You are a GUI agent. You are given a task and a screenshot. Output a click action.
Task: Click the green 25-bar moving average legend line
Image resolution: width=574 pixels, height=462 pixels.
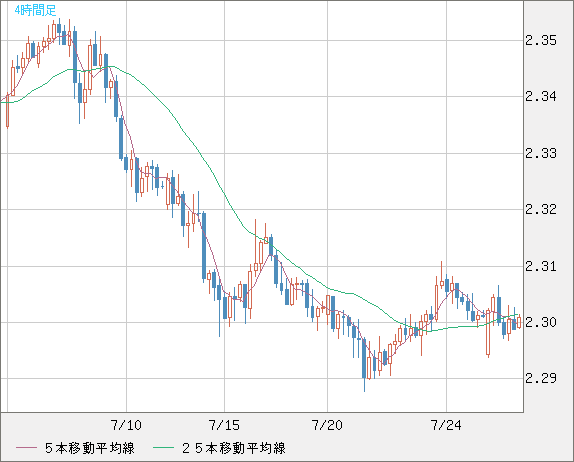point(163,448)
